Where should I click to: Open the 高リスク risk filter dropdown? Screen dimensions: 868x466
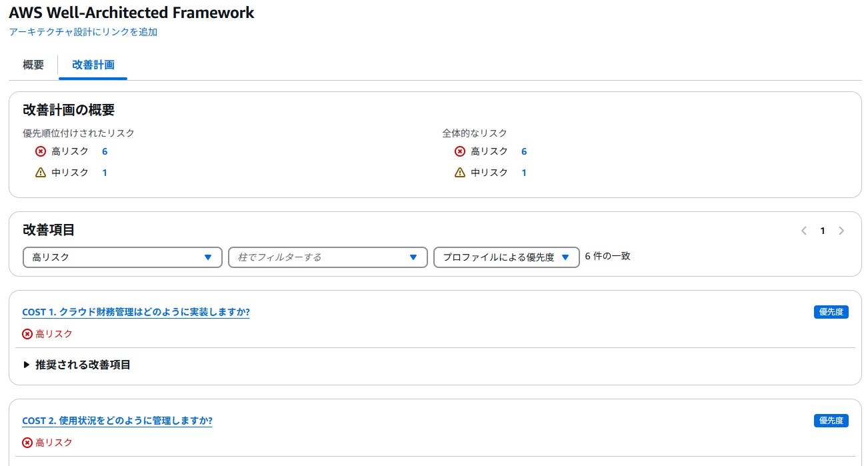[x=122, y=257]
